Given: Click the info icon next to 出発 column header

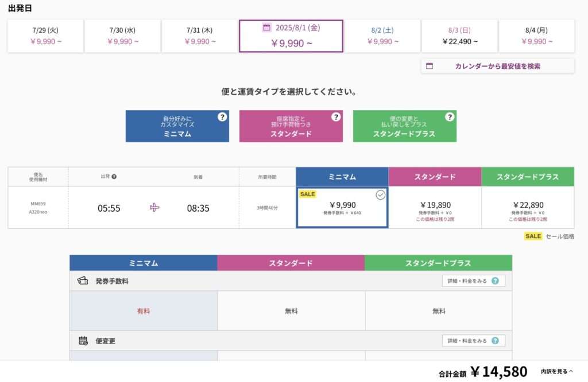Looking at the screenshot, I should click(x=114, y=177).
